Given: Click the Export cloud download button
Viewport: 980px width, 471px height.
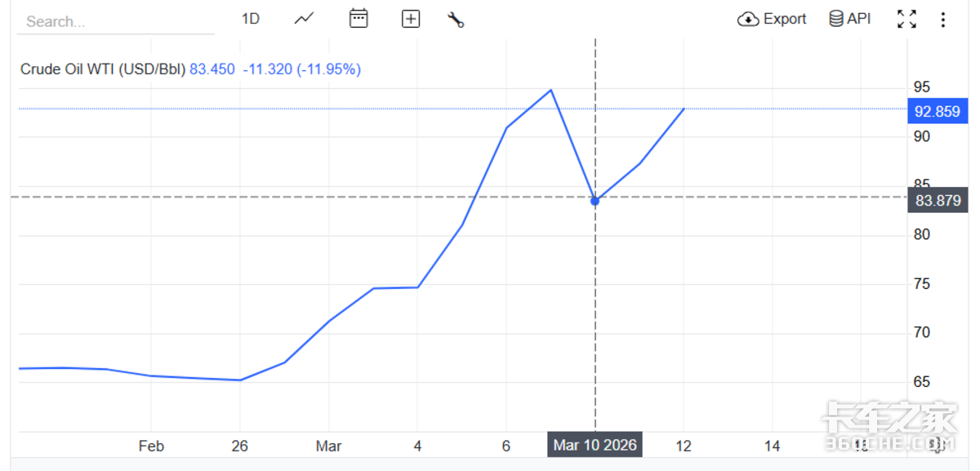Looking at the screenshot, I should coord(772,19).
